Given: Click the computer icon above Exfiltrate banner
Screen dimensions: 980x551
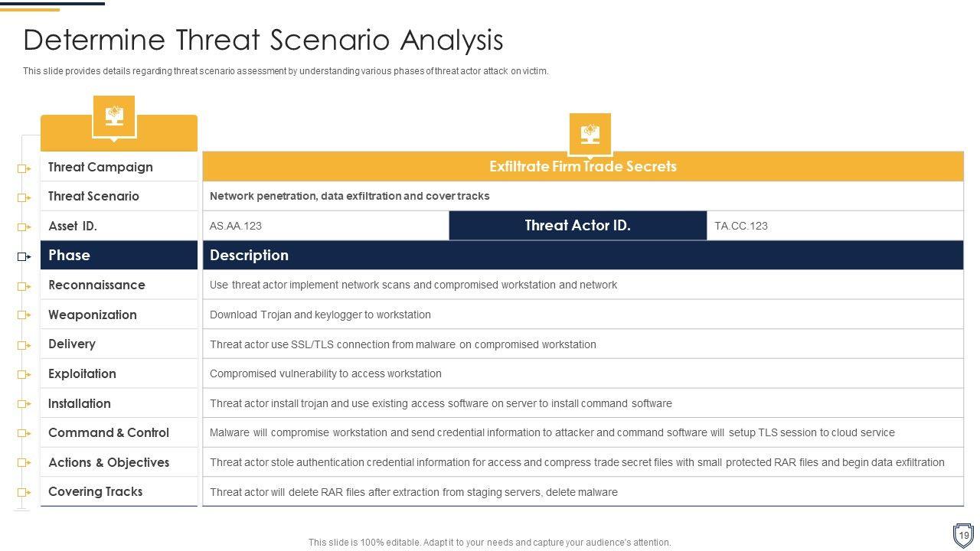Looking at the screenshot, I should (590, 134).
